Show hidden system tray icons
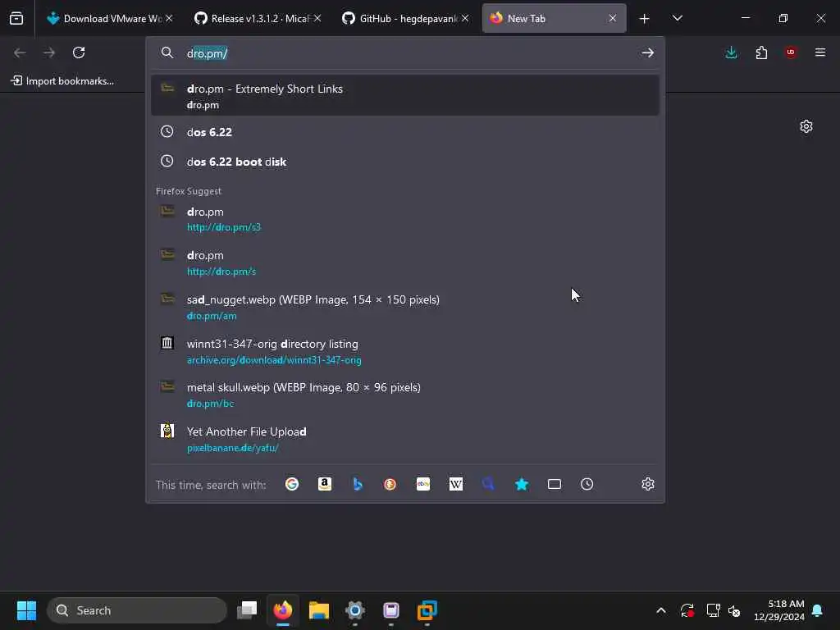 [661, 610]
